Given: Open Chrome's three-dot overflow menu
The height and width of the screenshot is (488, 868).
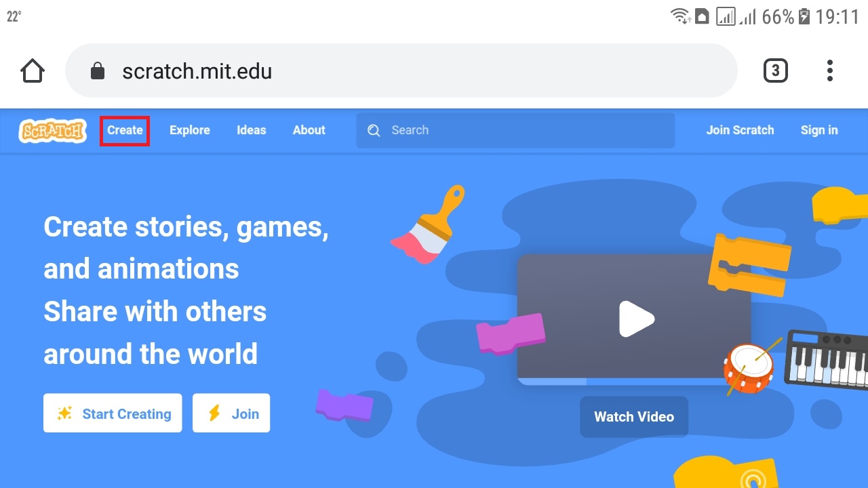Looking at the screenshot, I should tap(829, 71).
